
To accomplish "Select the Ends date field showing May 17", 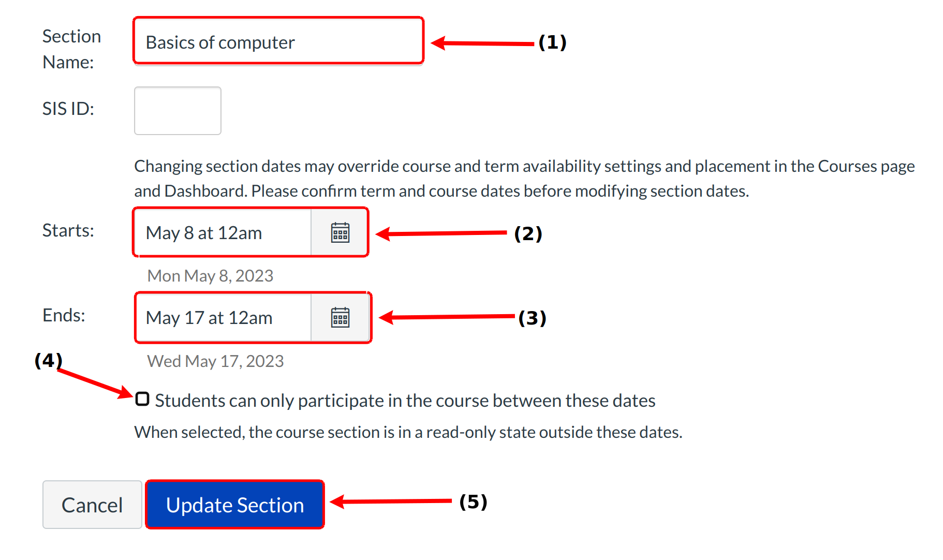I will [223, 318].
